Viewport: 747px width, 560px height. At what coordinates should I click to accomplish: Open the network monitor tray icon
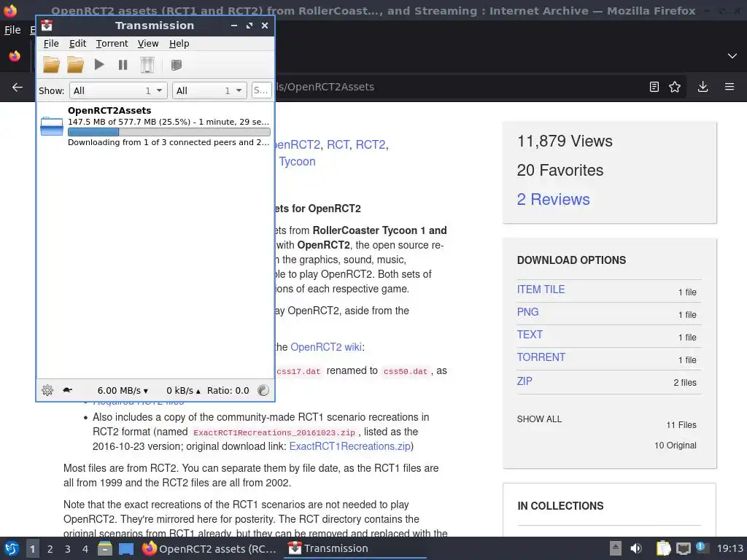click(x=683, y=548)
